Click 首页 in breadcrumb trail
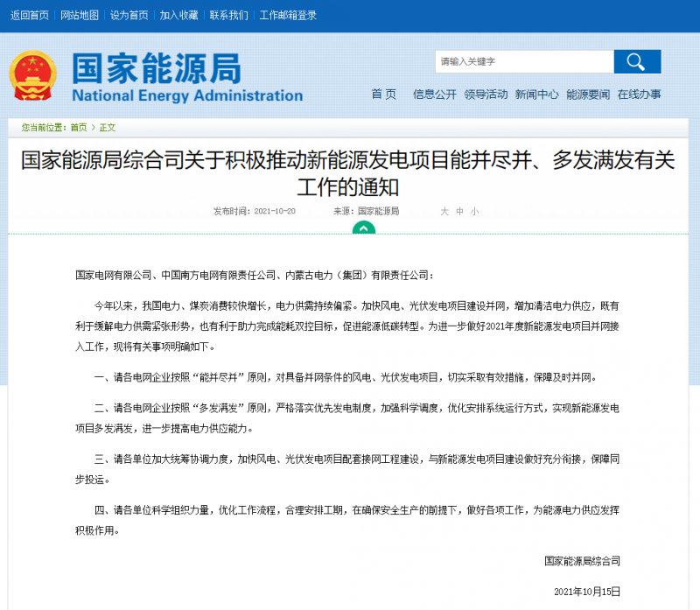Image resolution: width=700 pixels, height=610 pixels. click(x=79, y=128)
